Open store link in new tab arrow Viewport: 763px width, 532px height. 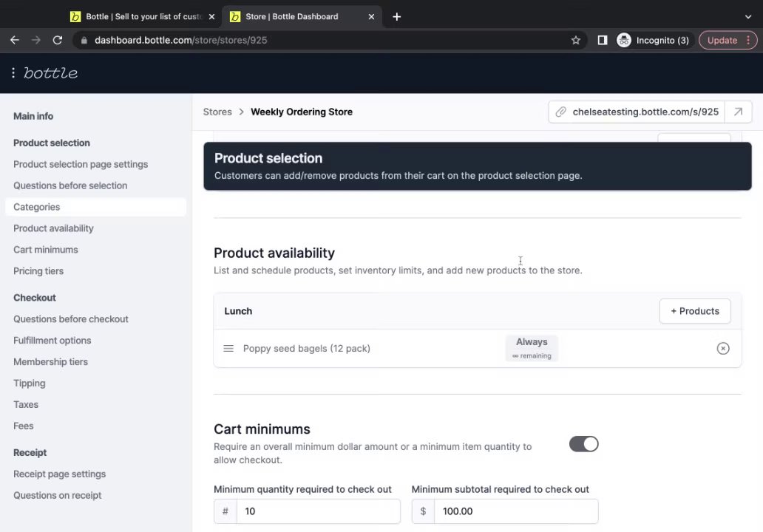pyautogui.click(x=738, y=112)
